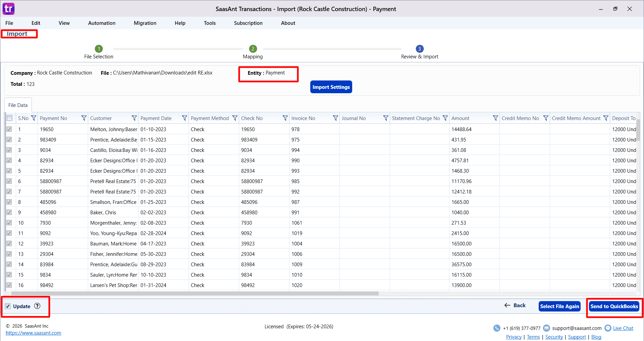Screen dimensions: 644x341
Task: Go to step 2 Mapping circle
Action: 253,49
